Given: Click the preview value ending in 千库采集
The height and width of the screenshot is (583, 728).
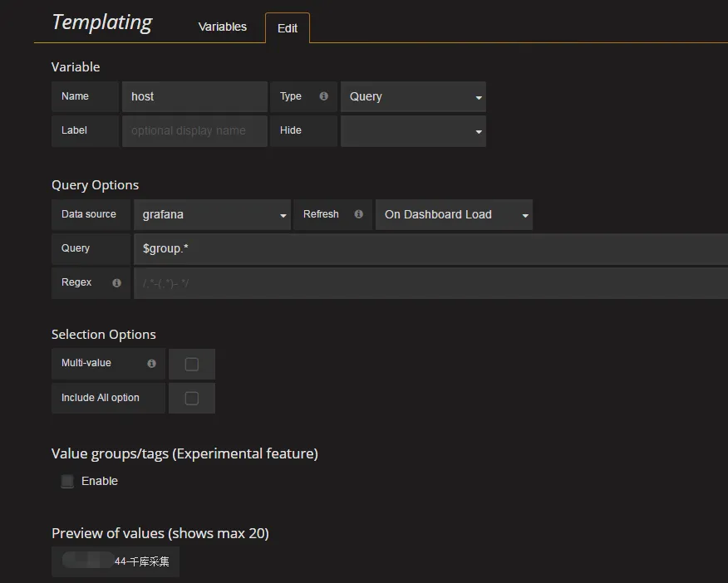Looking at the screenshot, I should click(116, 562).
